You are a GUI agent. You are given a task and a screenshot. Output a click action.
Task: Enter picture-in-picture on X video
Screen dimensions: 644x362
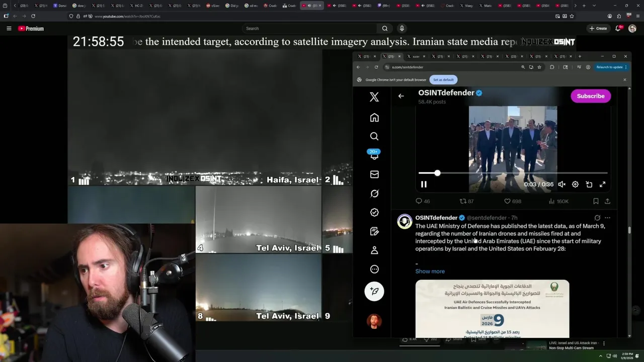coord(589,185)
